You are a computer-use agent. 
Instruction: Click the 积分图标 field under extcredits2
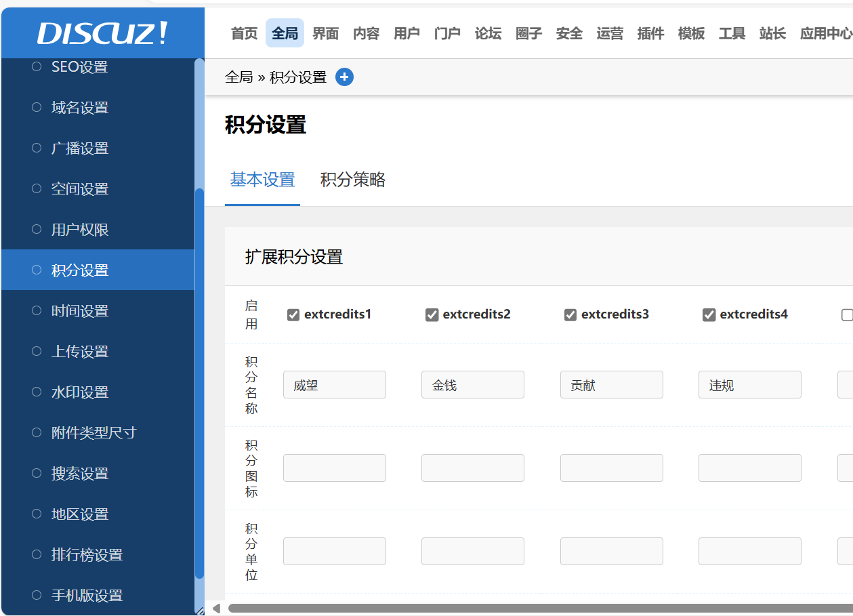click(x=473, y=468)
